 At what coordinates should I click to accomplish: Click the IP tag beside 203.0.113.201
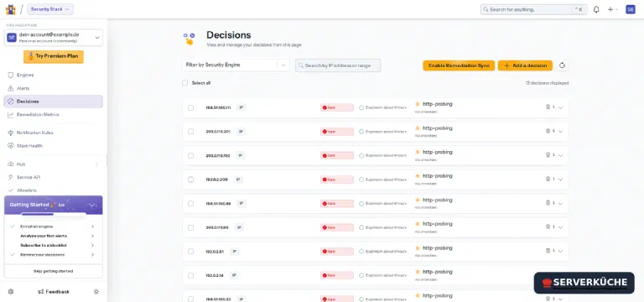click(x=241, y=132)
